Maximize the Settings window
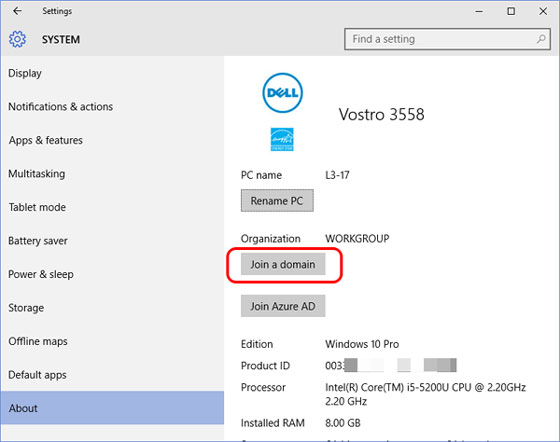560x442 pixels. 511,11
